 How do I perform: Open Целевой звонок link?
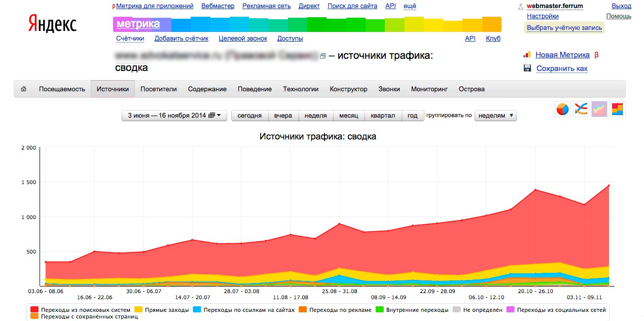(243, 38)
